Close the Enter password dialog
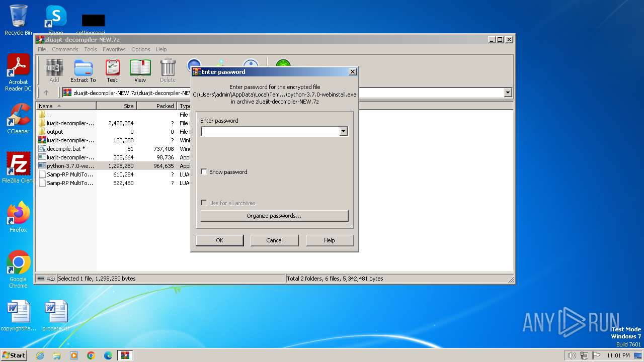 click(353, 72)
